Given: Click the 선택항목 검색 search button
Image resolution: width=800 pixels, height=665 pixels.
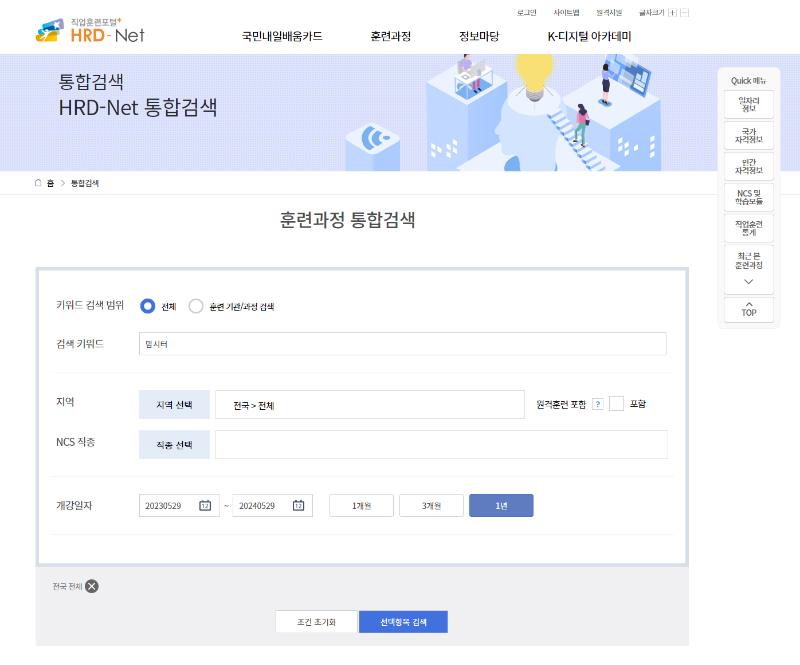Looking at the screenshot, I should [x=403, y=621].
